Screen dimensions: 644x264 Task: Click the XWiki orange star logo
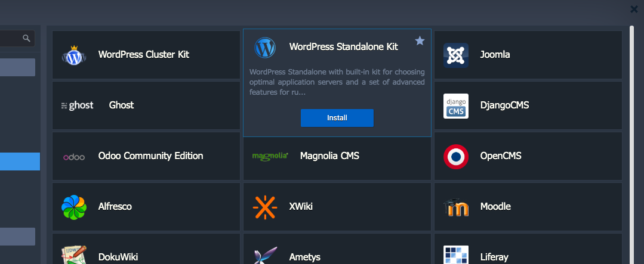265,207
